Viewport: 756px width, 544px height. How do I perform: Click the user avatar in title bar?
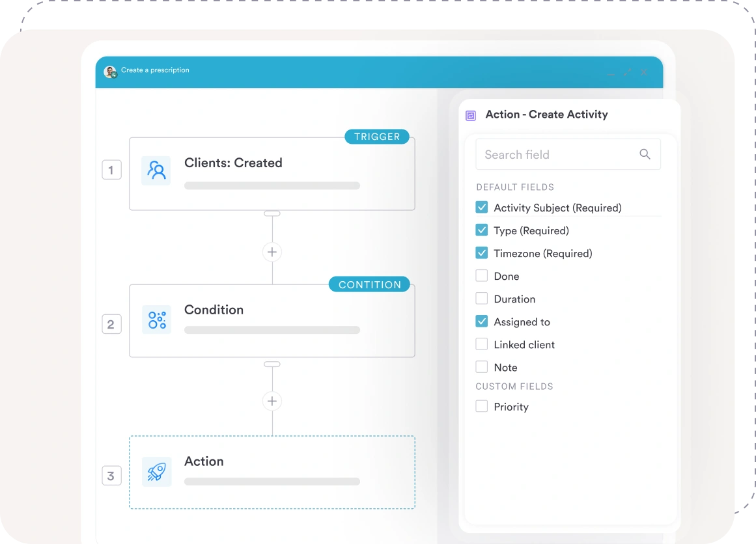click(110, 72)
